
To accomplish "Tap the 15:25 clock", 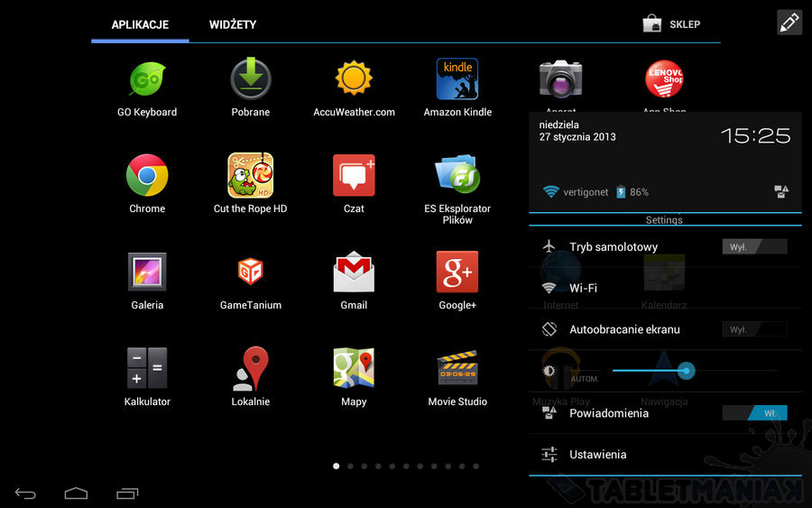I will click(x=755, y=135).
